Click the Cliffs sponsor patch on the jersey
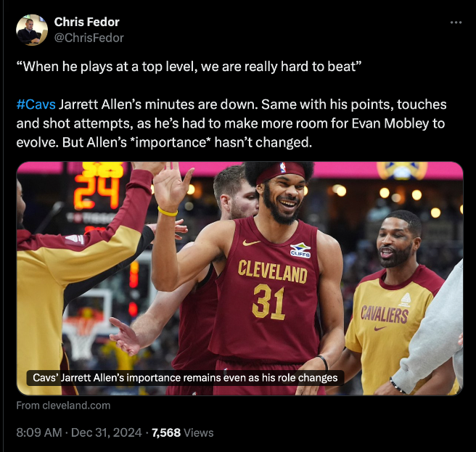 click(x=300, y=250)
